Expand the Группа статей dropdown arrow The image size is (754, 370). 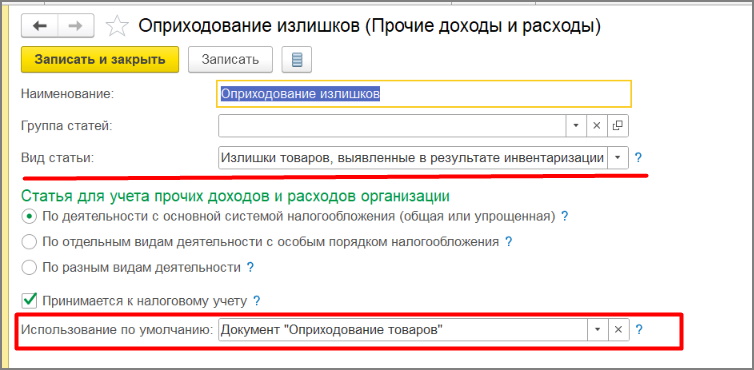576,126
